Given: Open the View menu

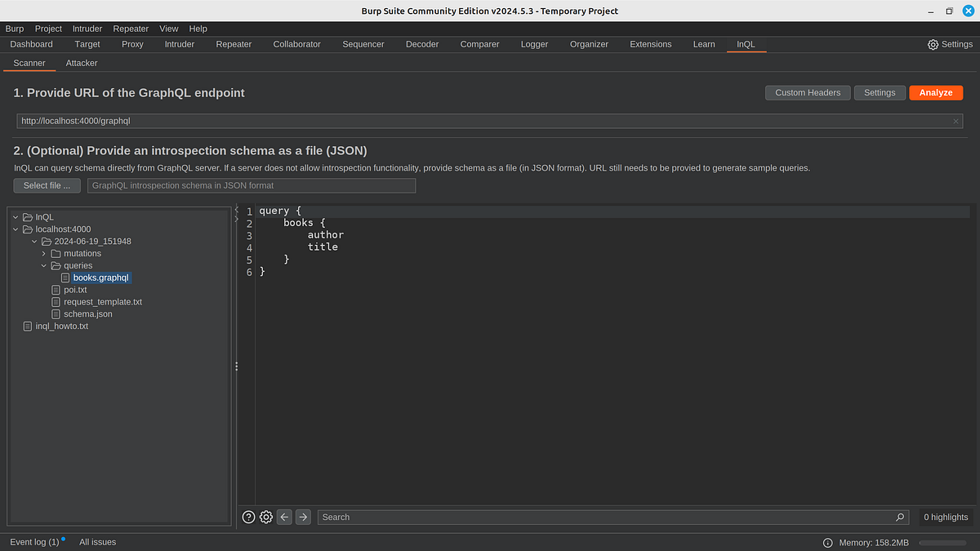Looking at the screenshot, I should [x=169, y=29].
